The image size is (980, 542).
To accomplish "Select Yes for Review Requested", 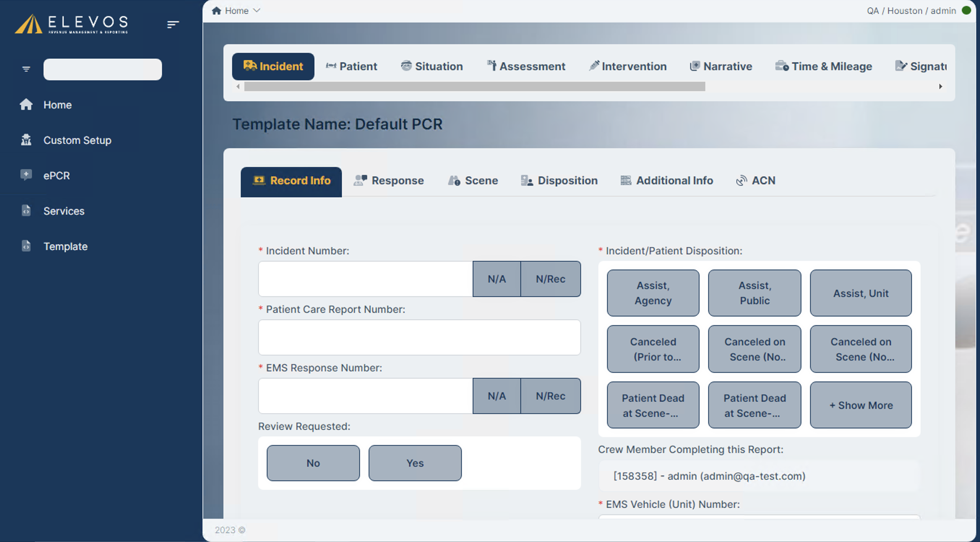I will pyautogui.click(x=415, y=463).
